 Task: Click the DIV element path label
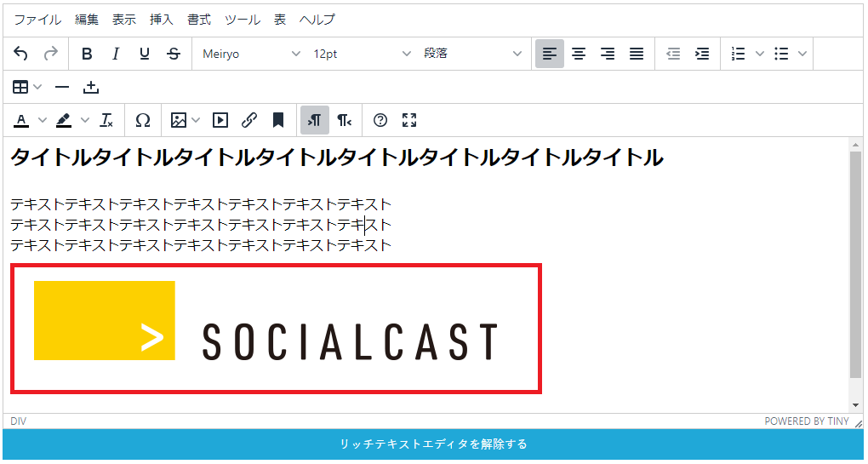[x=18, y=421]
